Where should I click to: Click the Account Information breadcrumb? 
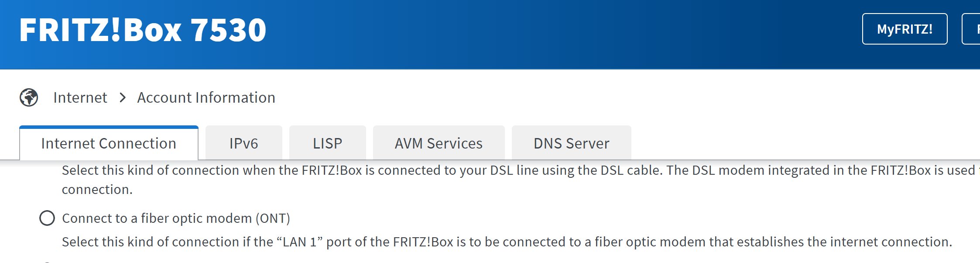click(206, 97)
